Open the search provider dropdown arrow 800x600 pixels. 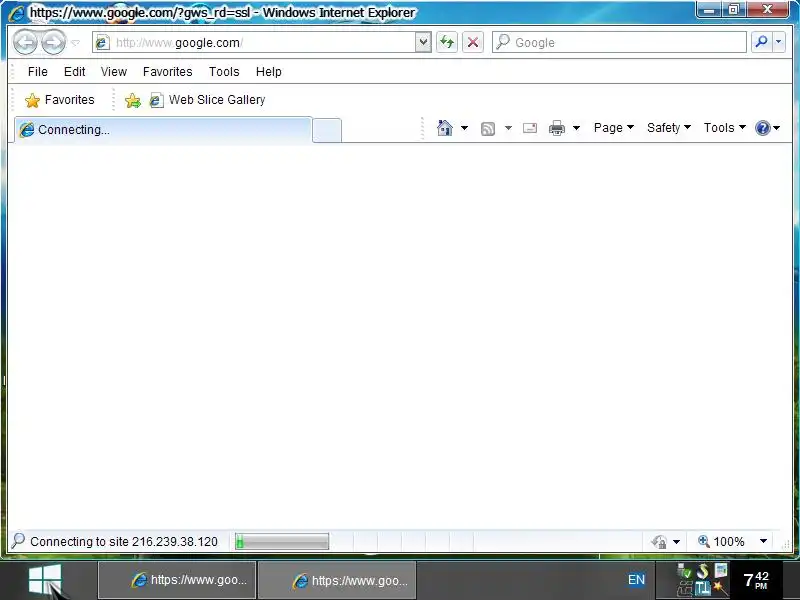[x=779, y=42]
